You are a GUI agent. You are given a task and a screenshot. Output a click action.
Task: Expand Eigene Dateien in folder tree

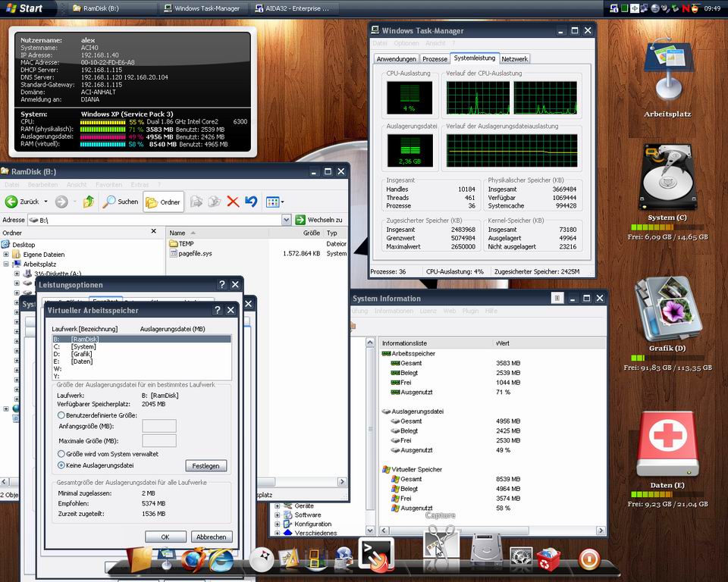point(6,255)
